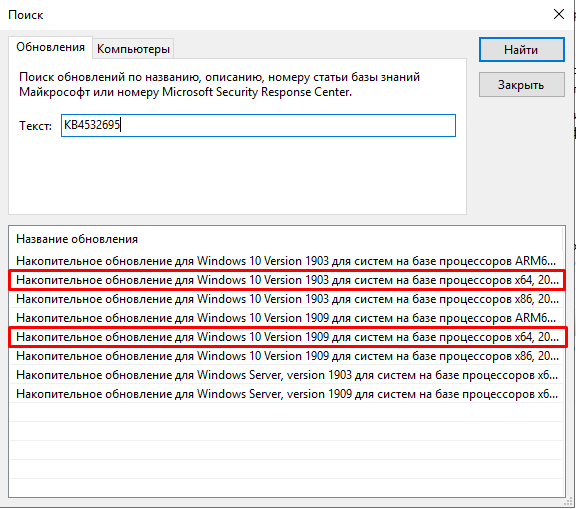
Task: Click the Текст label beside the field
Action: click(35, 126)
